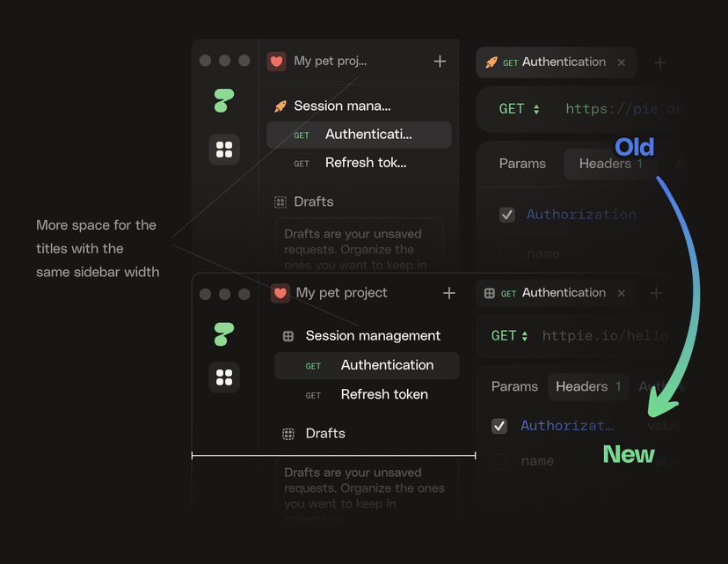Viewport: 728px width, 564px height.
Task: Click the grid icon beside Session management
Action: coord(287,335)
